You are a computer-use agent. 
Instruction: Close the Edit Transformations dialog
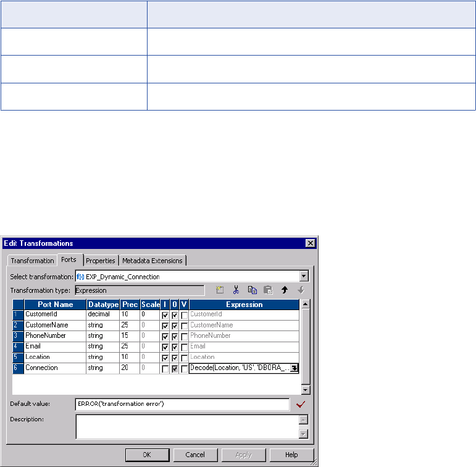click(311, 243)
